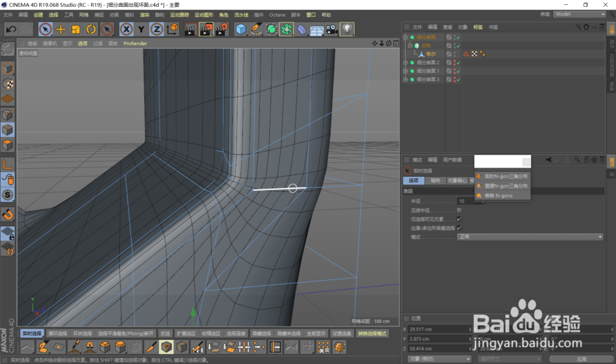Screen dimensions: 616x364
Task: Toggle the Z axis lock
Action: tap(156, 30)
